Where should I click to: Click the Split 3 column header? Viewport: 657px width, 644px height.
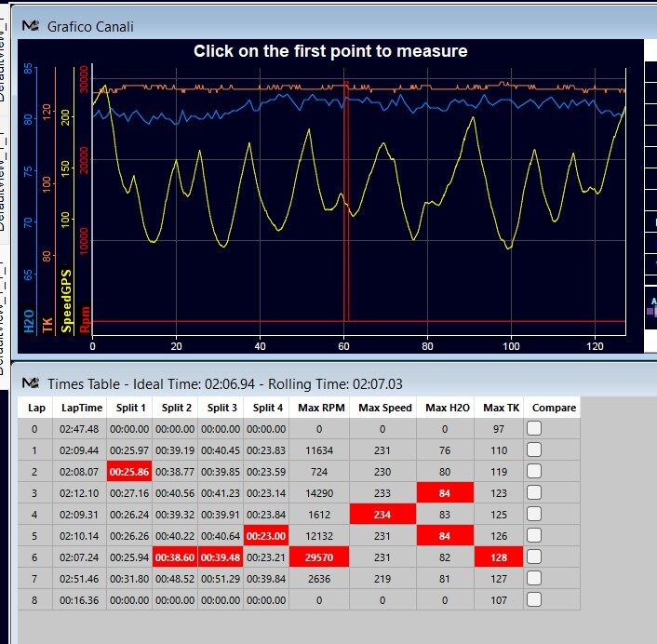click(x=222, y=408)
